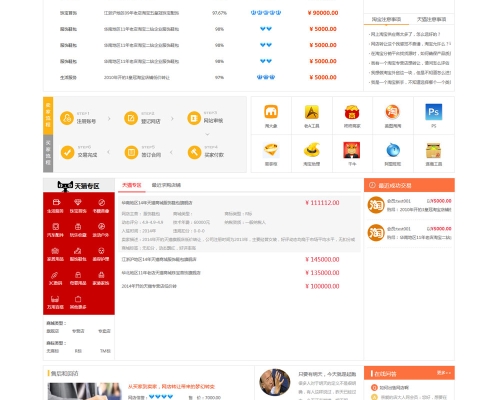
Task: Select the 其他更多 shopping bag icon
Action: [x=78, y=302]
